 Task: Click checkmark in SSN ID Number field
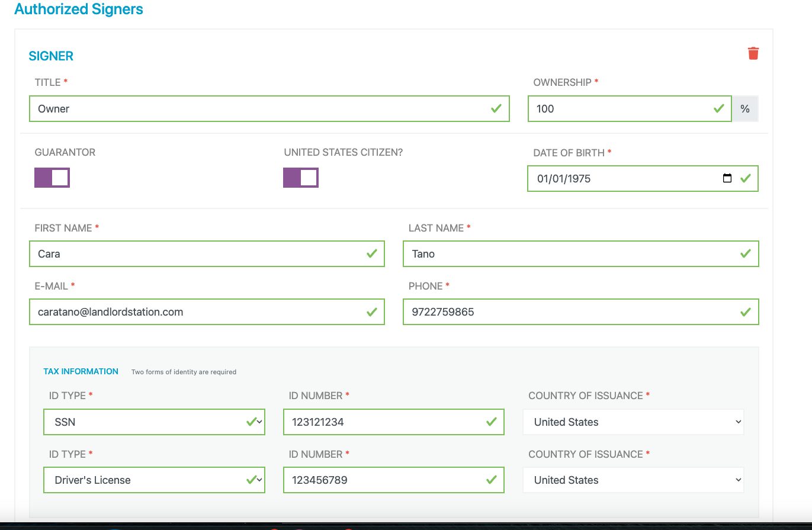(x=491, y=422)
